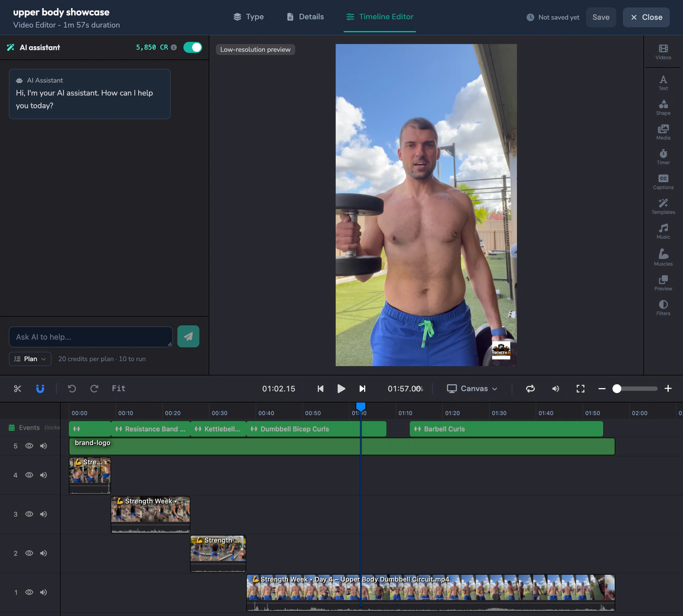This screenshot has width=683, height=616.
Task: Mute the audio of track 5
Action: click(44, 446)
